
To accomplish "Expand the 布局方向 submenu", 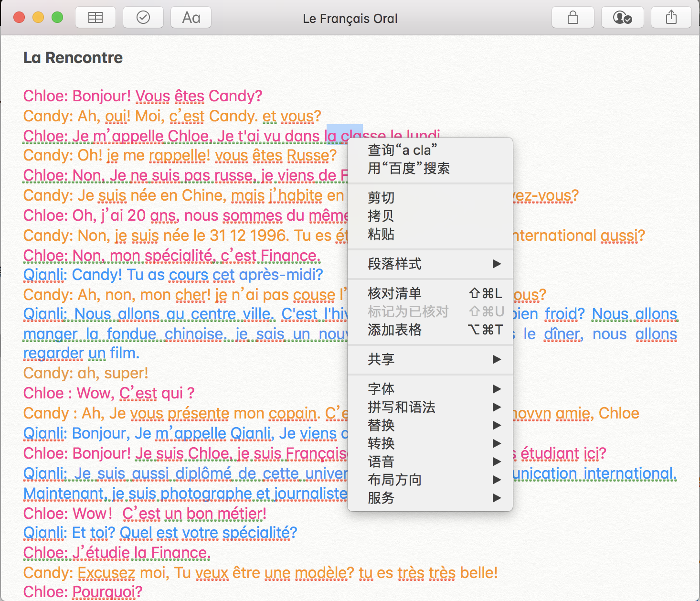I will [x=430, y=480].
